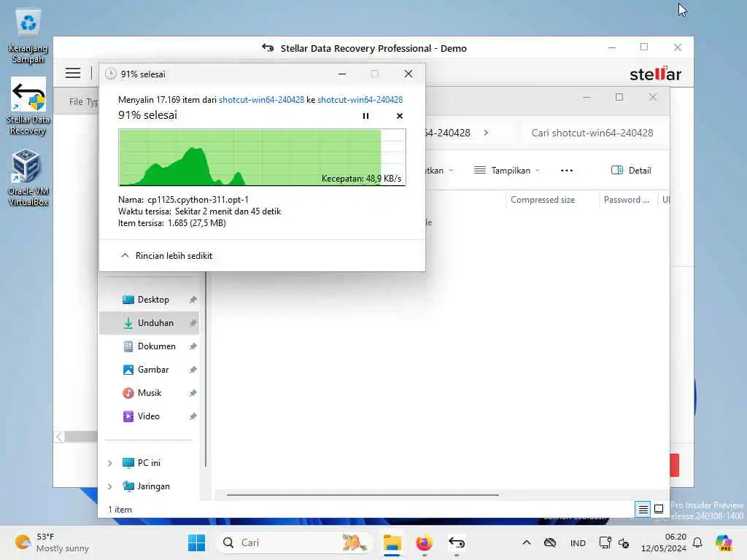Expand breadcrumb chevron after 240428
Image resolution: width=747 pixels, height=560 pixels.
point(486,133)
